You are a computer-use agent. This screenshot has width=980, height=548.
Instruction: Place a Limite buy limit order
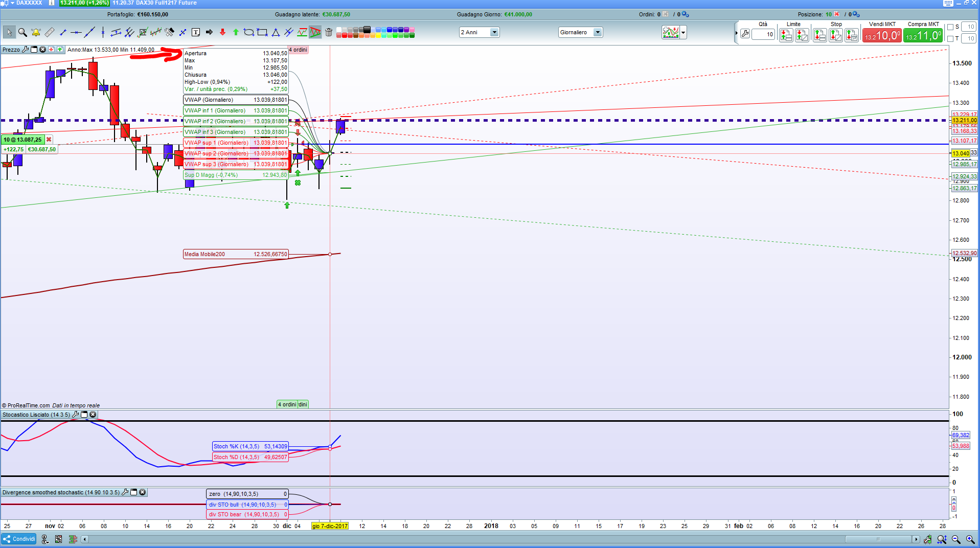click(786, 35)
